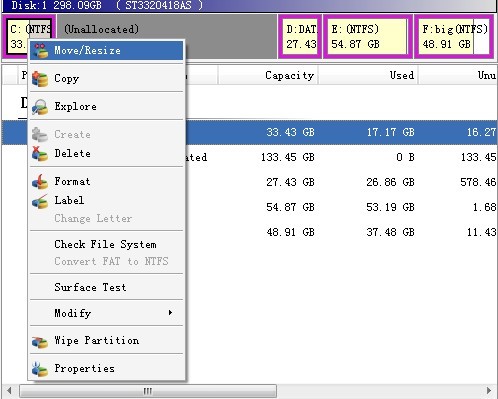Viewport: 498px width, 399px height.
Task: Choose the Label menu entry
Action: coord(106,200)
